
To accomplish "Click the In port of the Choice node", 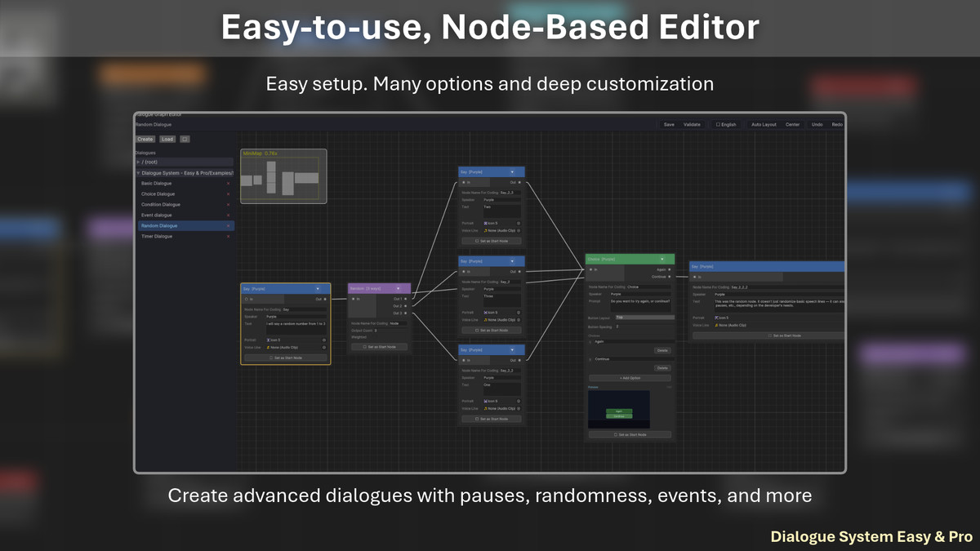I will coord(590,269).
